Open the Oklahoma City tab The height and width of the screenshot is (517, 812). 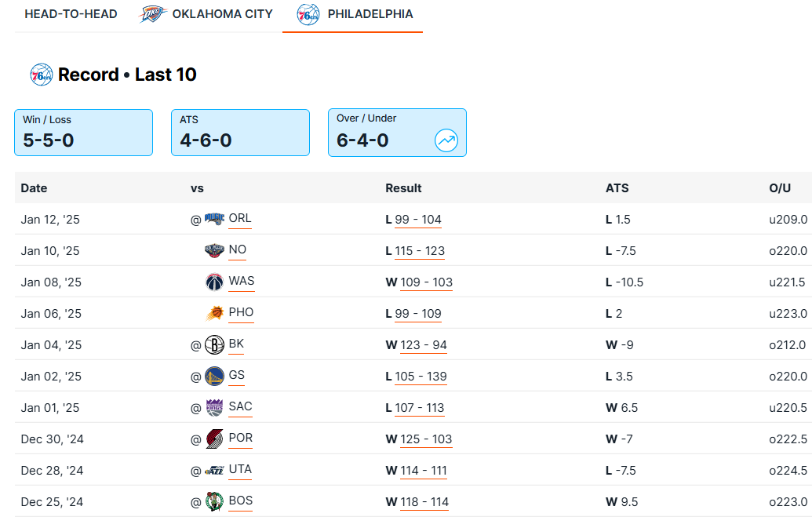tap(206, 14)
